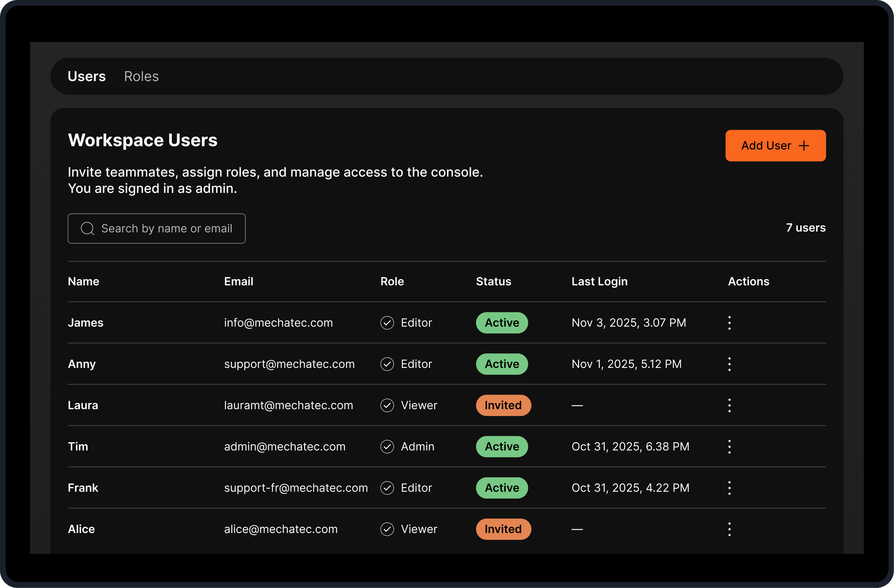Viewport: 894px width, 588px height.
Task: Click James's Editor role check icon
Action: pos(387,323)
